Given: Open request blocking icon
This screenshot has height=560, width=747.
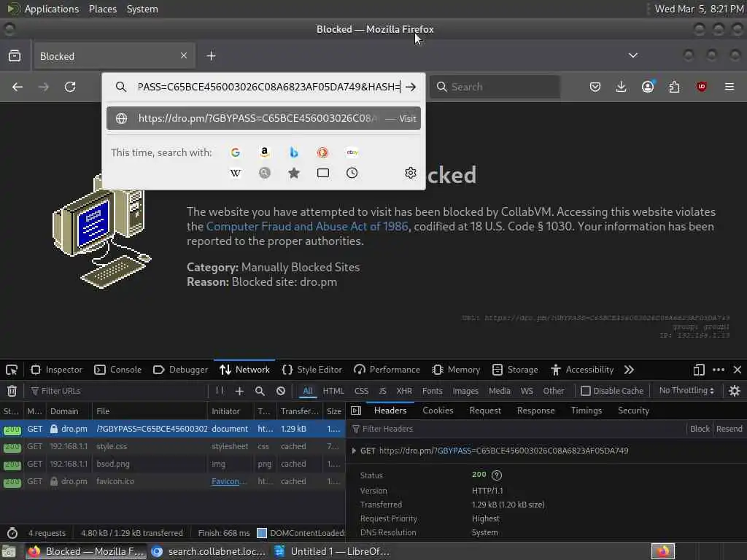Looking at the screenshot, I should pos(281,391).
